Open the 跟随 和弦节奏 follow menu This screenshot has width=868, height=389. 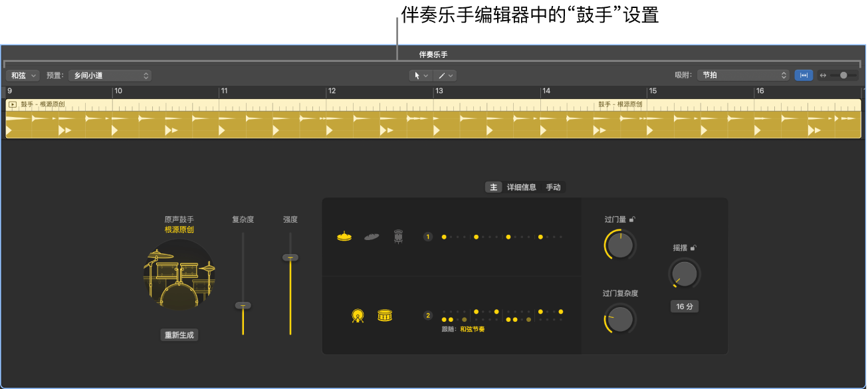coord(473,329)
